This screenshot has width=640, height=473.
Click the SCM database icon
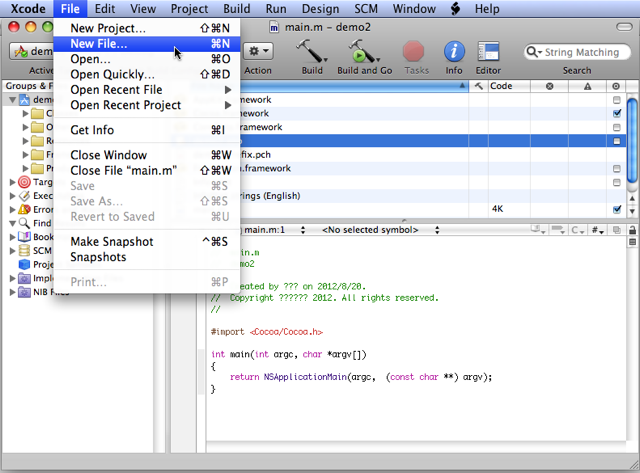(24, 251)
